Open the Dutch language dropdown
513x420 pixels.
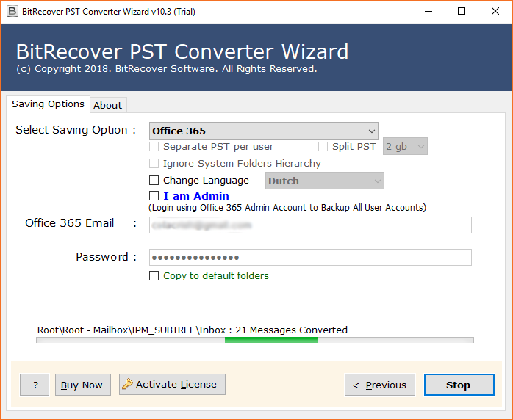pos(325,181)
